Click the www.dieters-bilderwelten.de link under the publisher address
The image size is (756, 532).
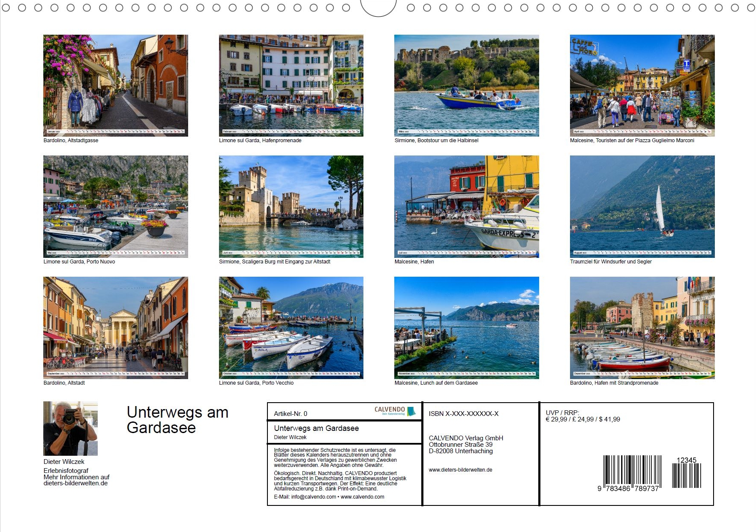460,470
